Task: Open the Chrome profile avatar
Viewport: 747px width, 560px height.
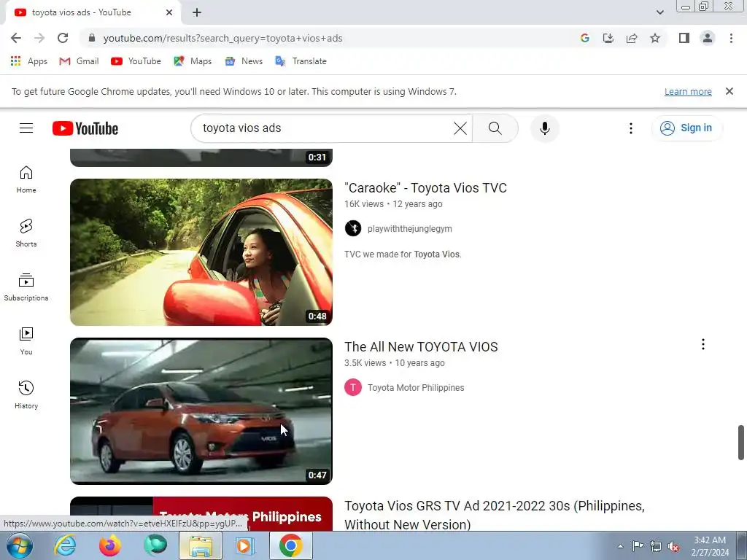Action: tap(708, 38)
